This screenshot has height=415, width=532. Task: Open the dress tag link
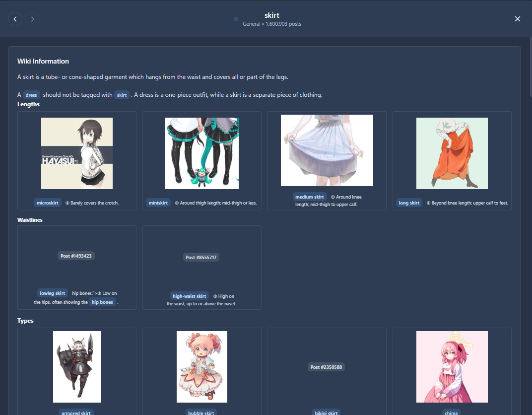(31, 95)
